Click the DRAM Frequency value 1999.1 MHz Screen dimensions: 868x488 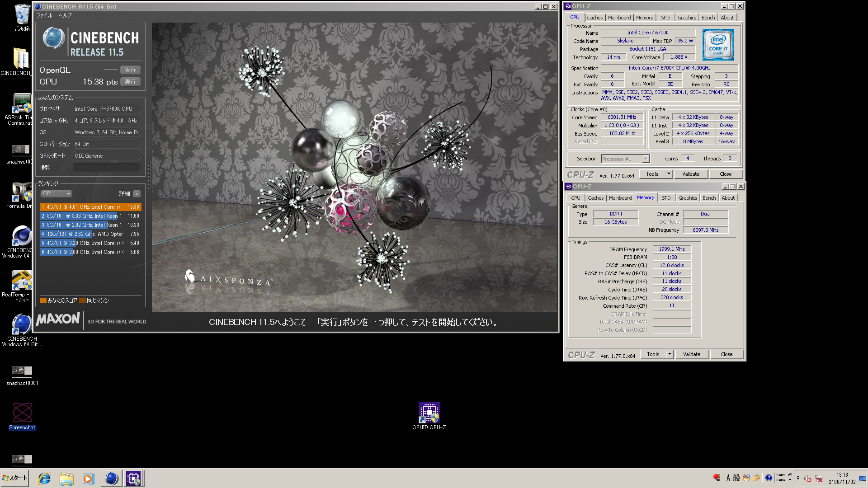point(671,249)
